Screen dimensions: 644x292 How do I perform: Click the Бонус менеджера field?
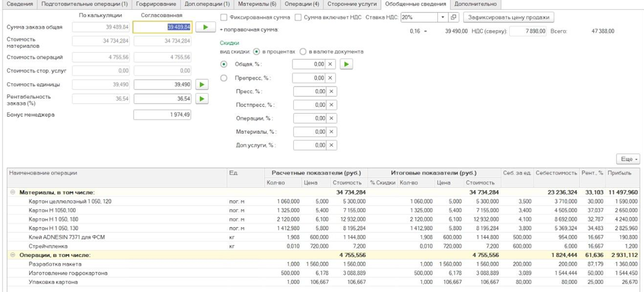point(163,115)
